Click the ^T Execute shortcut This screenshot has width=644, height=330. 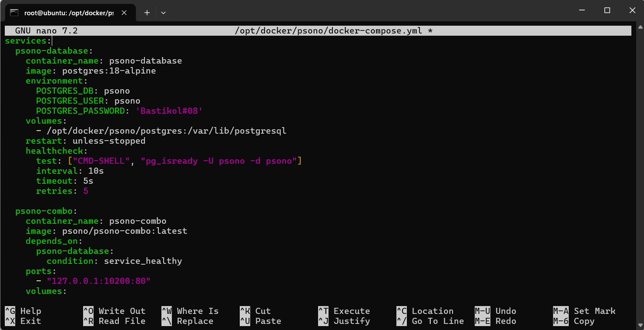(344, 311)
